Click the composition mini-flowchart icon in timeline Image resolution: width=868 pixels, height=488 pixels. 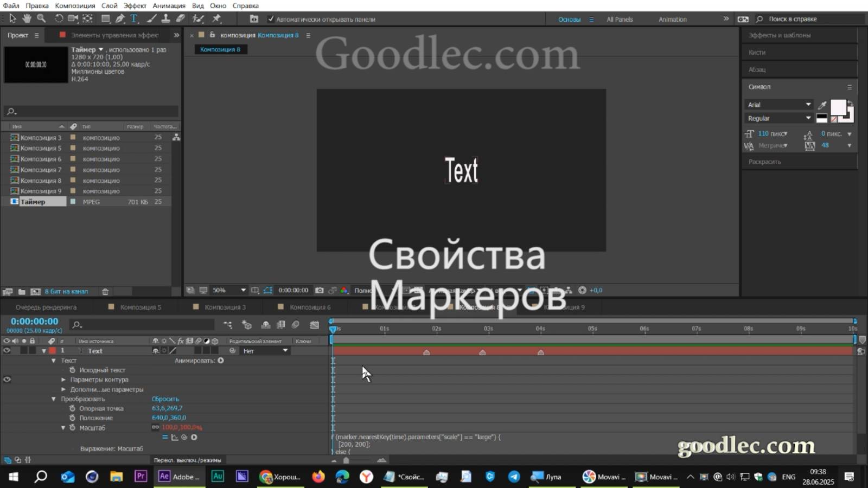point(228,325)
